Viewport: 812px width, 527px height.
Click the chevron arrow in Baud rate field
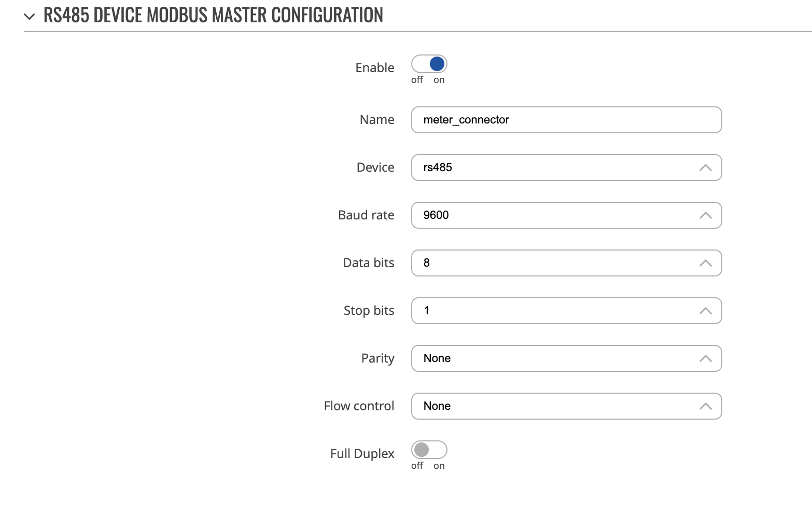click(x=705, y=215)
